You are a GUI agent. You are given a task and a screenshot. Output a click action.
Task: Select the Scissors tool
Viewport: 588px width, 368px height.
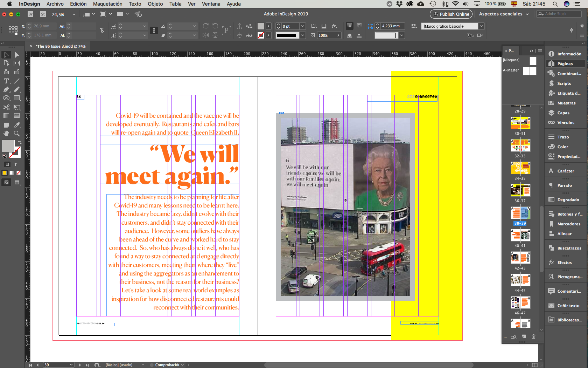[6, 107]
